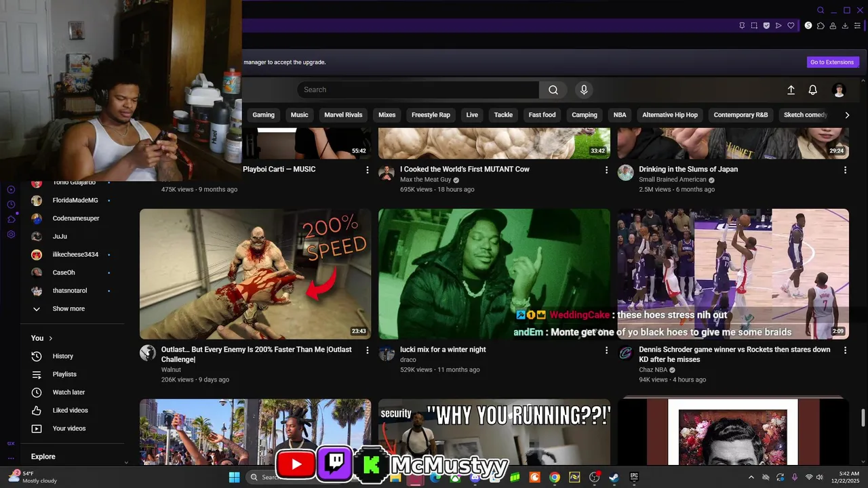Viewport: 868px width, 488px height.
Task: Open lucki mix for a winter night thumbnail
Action: [x=494, y=274]
